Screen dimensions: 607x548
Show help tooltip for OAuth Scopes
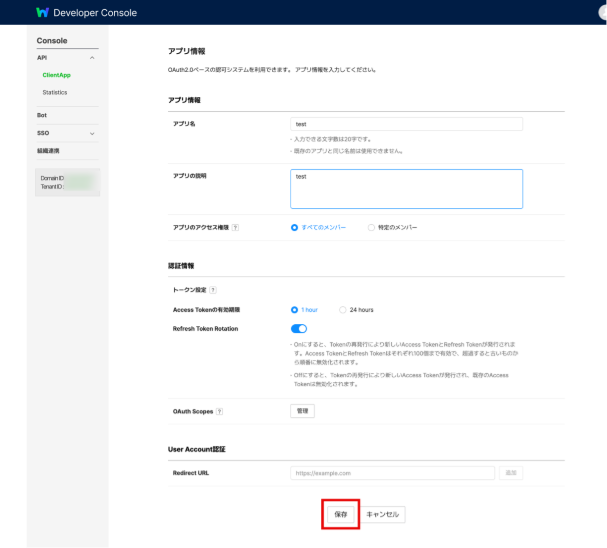click(219, 411)
